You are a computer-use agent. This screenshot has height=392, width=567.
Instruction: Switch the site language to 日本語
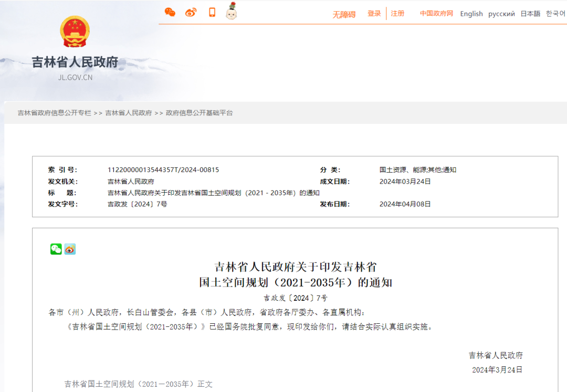(532, 14)
